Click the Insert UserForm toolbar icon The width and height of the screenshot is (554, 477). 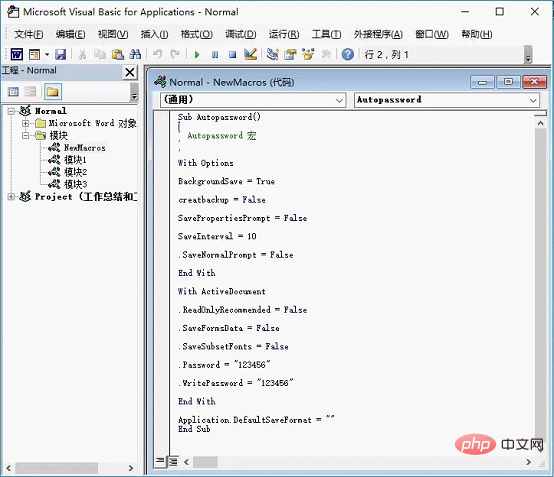34,54
